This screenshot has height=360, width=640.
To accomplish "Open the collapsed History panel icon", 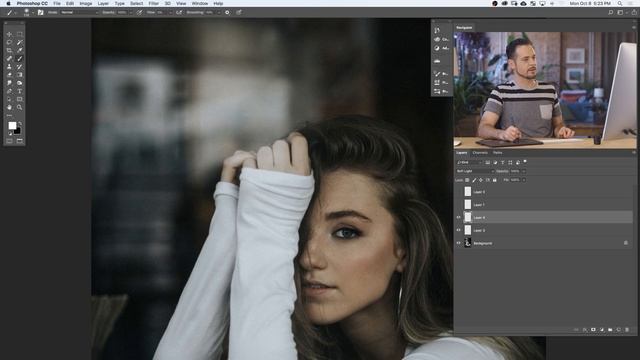I will click(x=437, y=31).
